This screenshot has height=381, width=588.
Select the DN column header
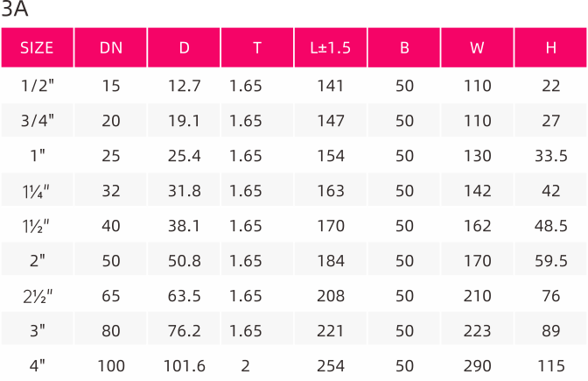point(110,47)
